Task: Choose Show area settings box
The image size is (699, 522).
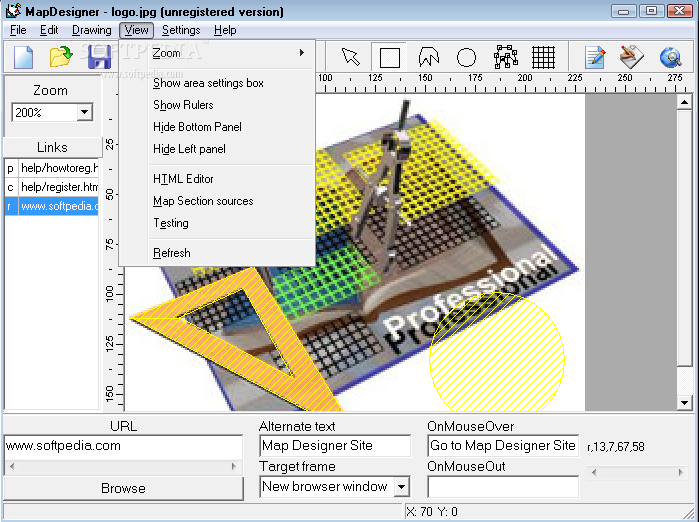Action: click(x=218, y=83)
